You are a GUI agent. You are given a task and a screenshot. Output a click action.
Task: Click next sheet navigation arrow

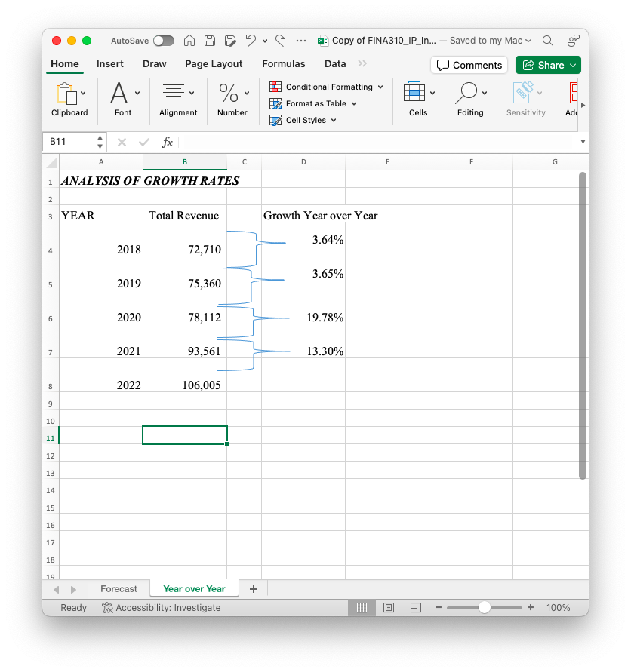coord(73,590)
